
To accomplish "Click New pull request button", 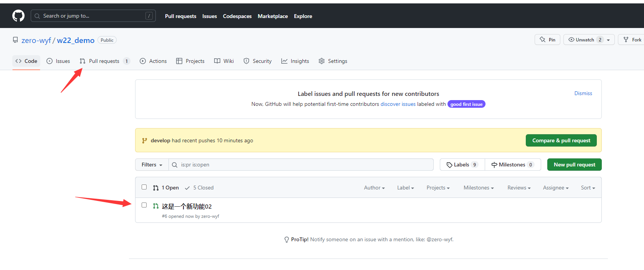I will (575, 165).
